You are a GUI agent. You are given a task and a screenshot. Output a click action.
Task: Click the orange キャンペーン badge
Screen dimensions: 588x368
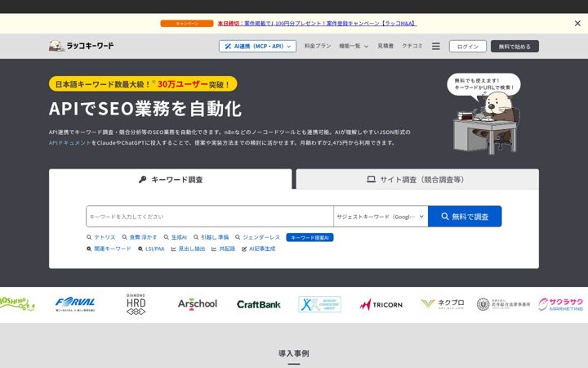pos(187,23)
